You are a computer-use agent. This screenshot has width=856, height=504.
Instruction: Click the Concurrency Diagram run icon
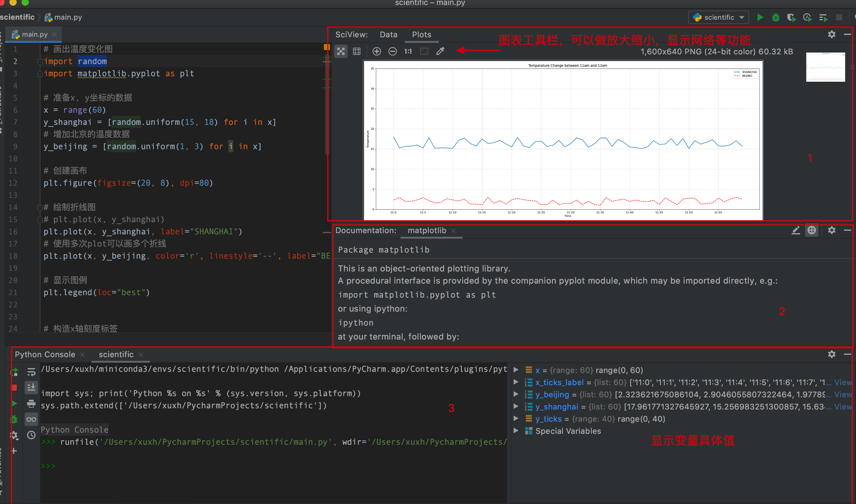[823, 17]
